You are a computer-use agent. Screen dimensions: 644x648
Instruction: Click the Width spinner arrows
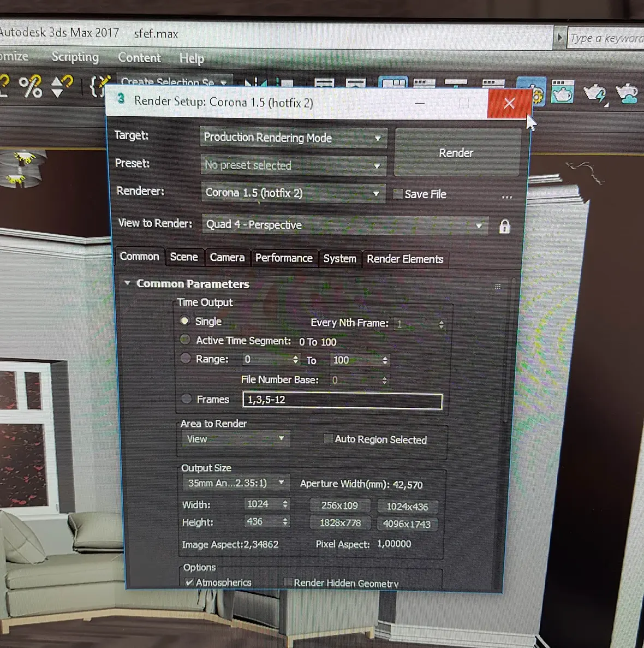coord(285,504)
